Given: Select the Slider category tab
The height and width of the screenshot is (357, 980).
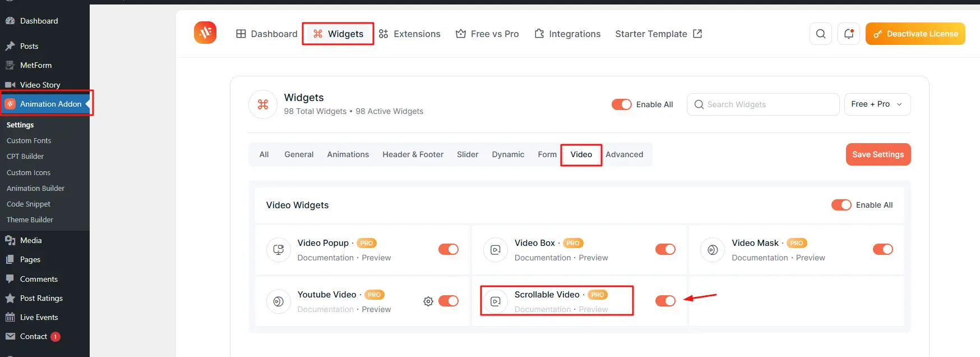Looking at the screenshot, I should [468, 154].
